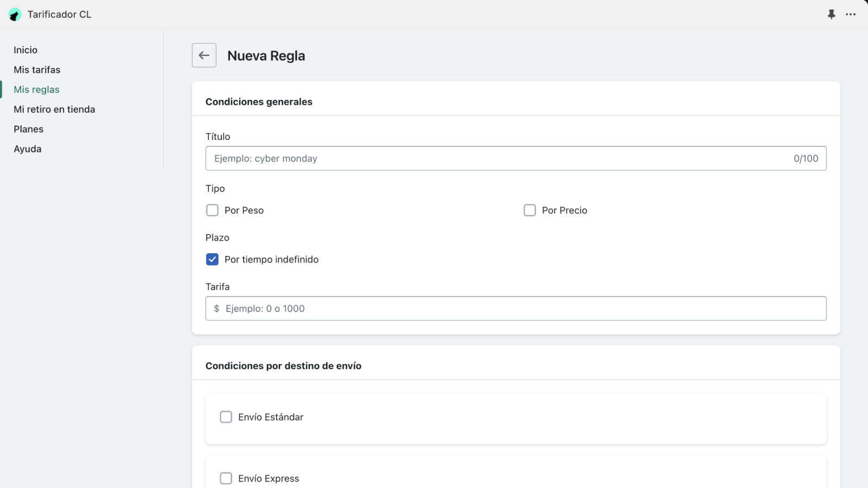
Task: Open the Planes section
Action: (x=28, y=129)
